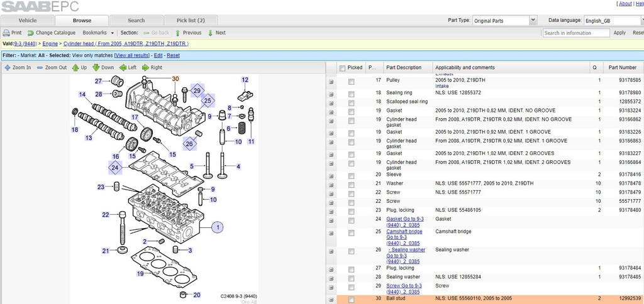Go to Previous section
Image resolution: width=644 pixels, height=304 pixels.
coord(188,33)
